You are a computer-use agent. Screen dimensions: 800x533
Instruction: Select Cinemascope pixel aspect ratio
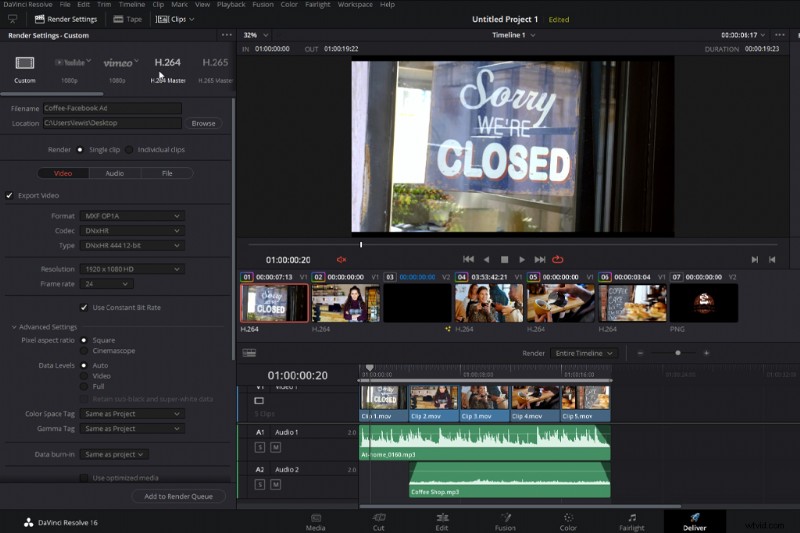[84, 351]
